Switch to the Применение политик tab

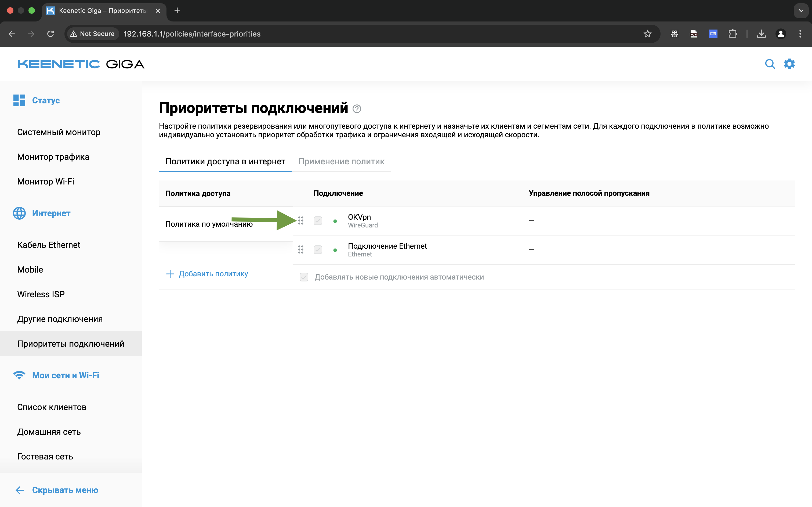(x=341, y=161)
